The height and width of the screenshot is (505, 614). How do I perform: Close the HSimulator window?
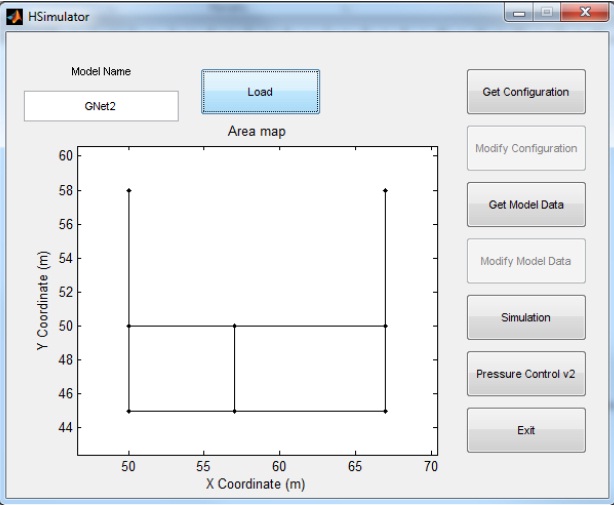point(577,15)
